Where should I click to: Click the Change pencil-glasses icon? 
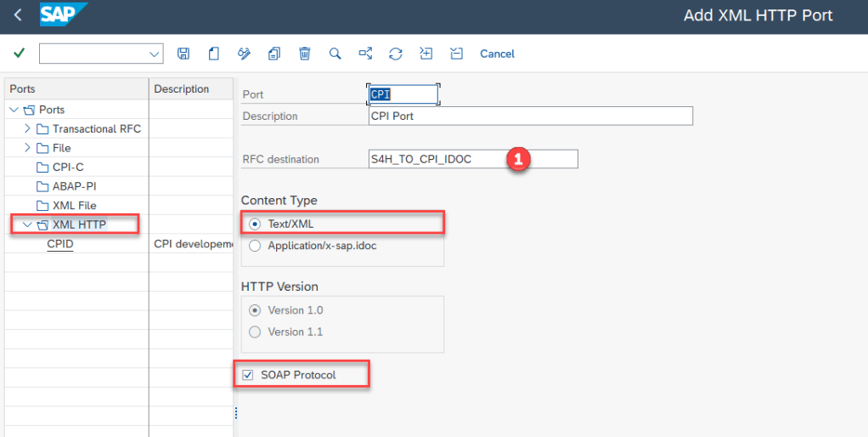click(x=245, y=54)
